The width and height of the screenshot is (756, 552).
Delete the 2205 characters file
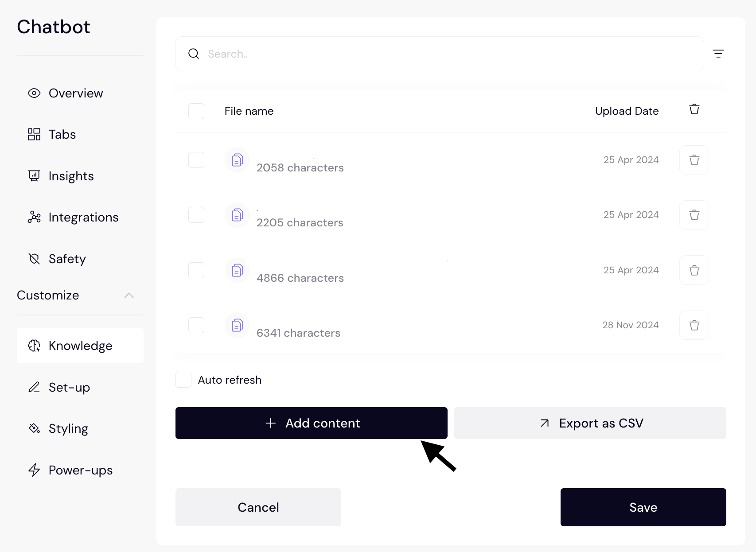tap(694, 215)
